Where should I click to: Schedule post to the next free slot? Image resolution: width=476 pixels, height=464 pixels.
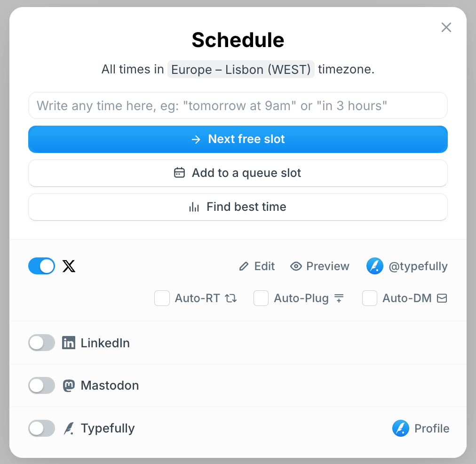238,139
